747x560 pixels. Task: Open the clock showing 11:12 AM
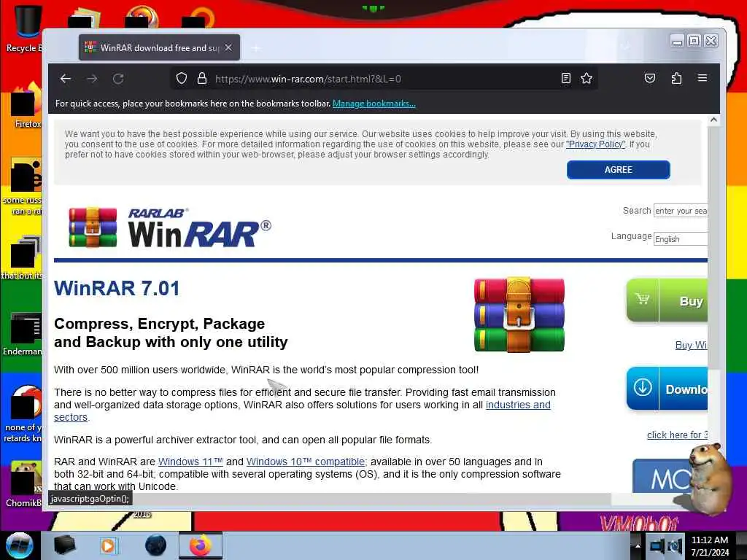pyautogui.click(x=710, y=545)
